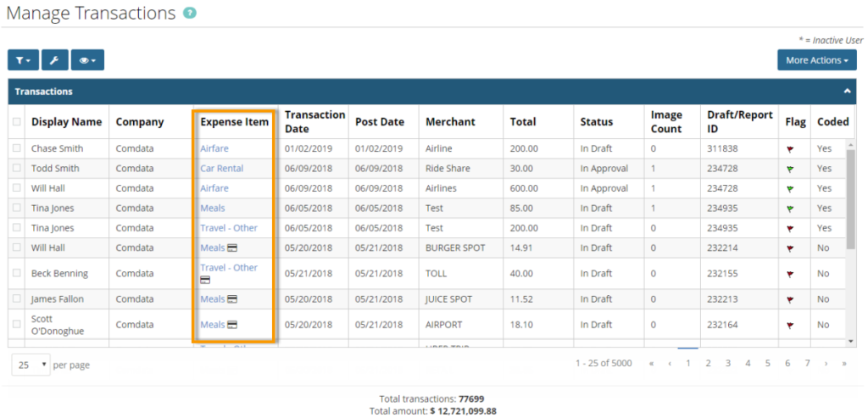Go to page 7 in pagination
Screen dimensions: 868x418
pos(808,363)
